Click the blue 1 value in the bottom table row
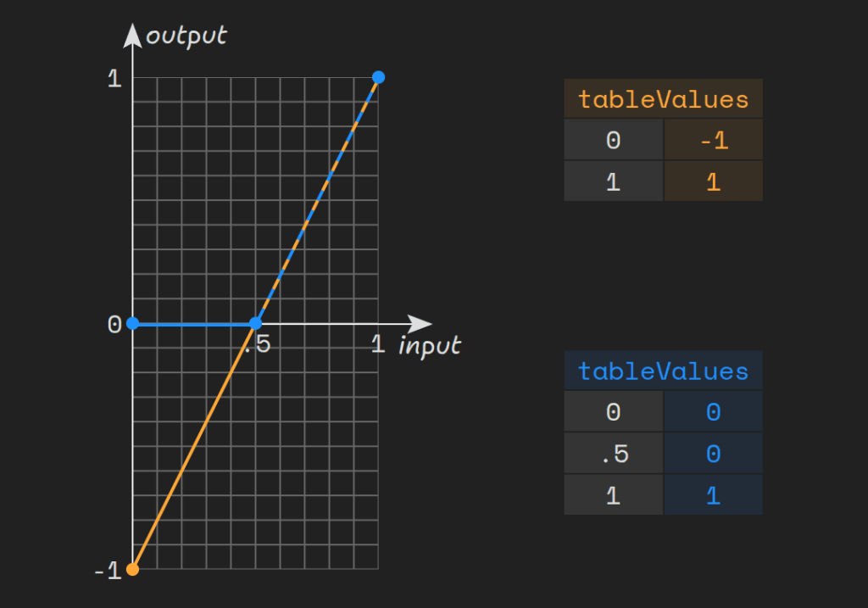 click(x=713, y=494)
